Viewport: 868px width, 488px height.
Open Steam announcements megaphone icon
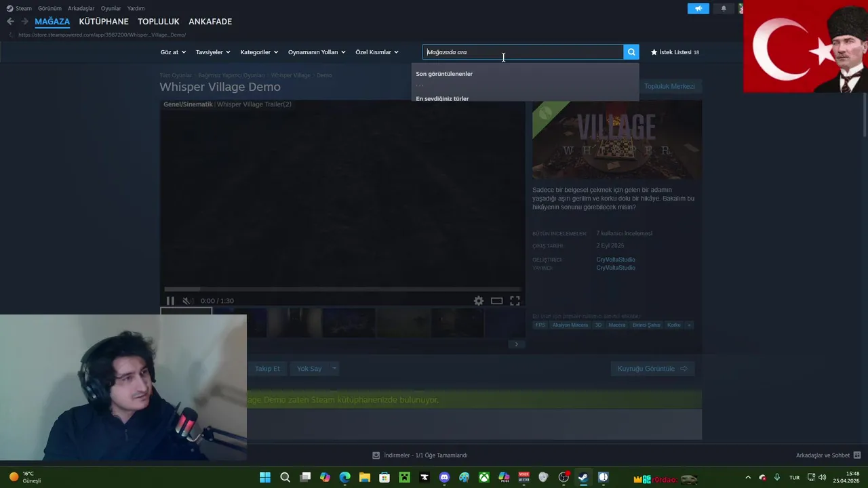698,9
